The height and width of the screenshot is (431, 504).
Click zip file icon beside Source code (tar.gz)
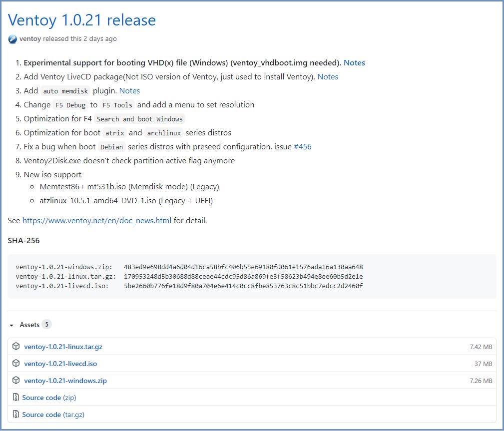pyautogui.click(x=16, y=415)
